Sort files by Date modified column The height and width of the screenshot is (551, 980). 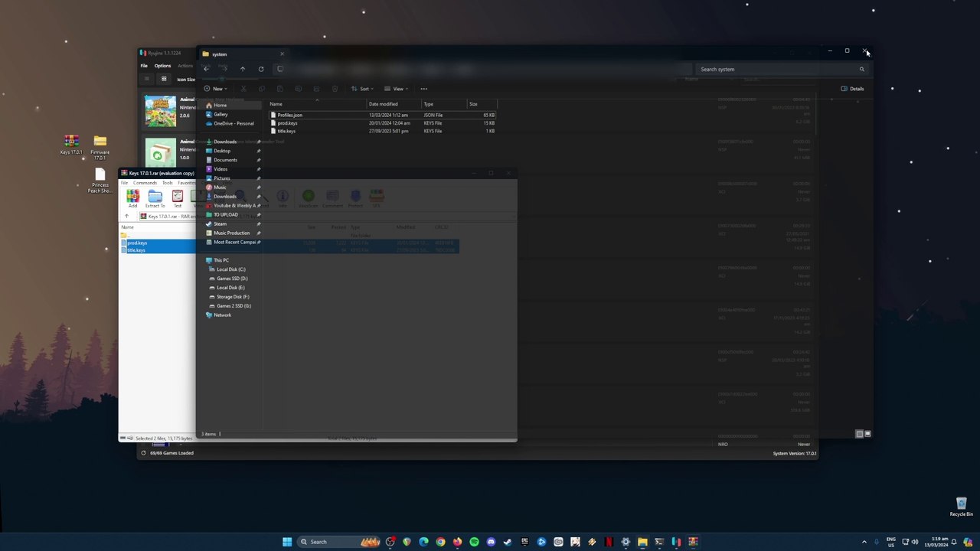383,104
